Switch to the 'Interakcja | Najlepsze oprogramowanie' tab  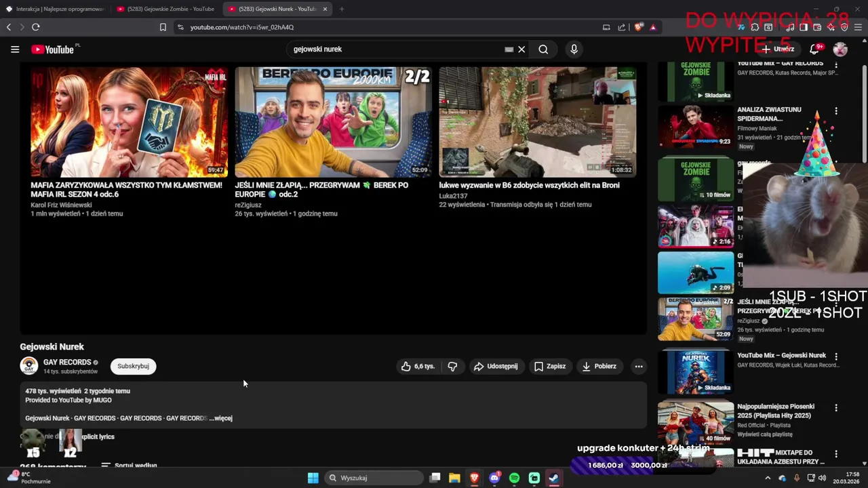[x=54, y=9]
